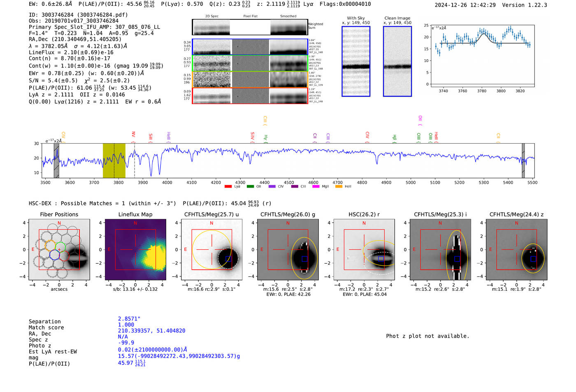Click the red NV line marker
This screenshot has height=392, width=576.
[133, 137]
